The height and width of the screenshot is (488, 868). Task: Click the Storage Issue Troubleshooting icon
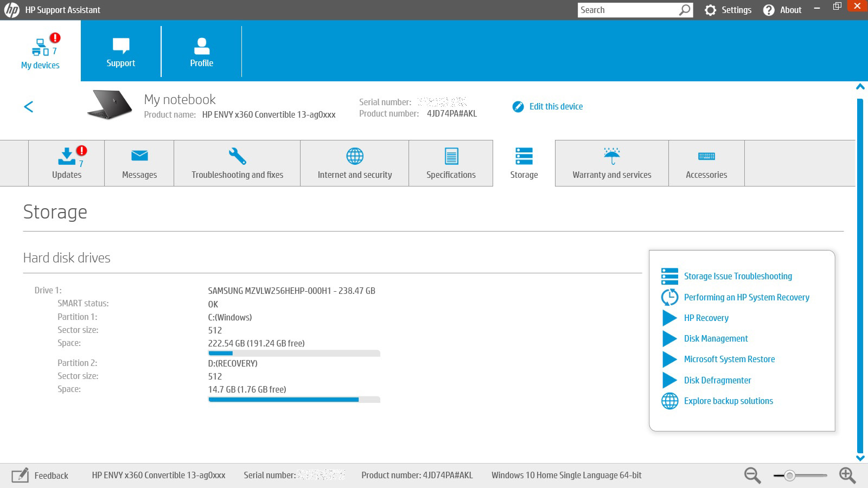pos(669,276)
